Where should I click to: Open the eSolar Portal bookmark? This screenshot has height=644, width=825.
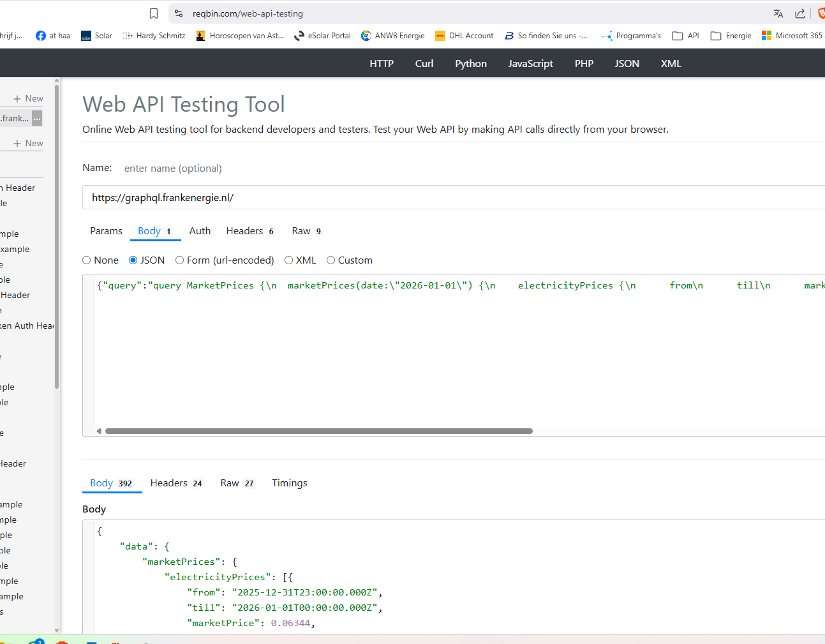pos(322,36)
